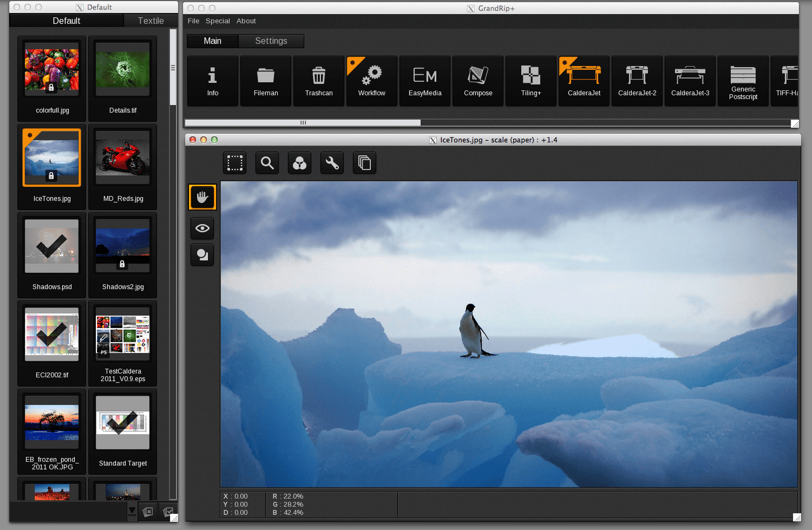Open the Workflow tool in GrandRip+
This screenshot has width=812, height=530.
371,81
